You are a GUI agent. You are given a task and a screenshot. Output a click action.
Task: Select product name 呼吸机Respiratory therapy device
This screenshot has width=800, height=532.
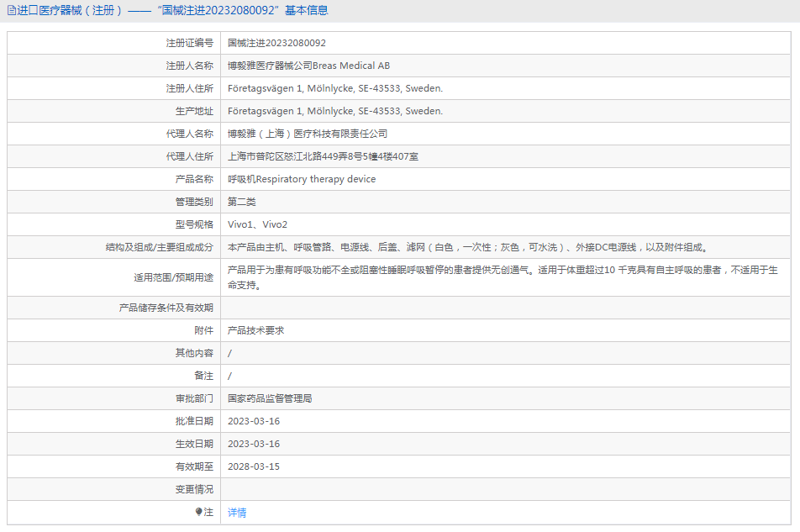(x=302, y=179)
